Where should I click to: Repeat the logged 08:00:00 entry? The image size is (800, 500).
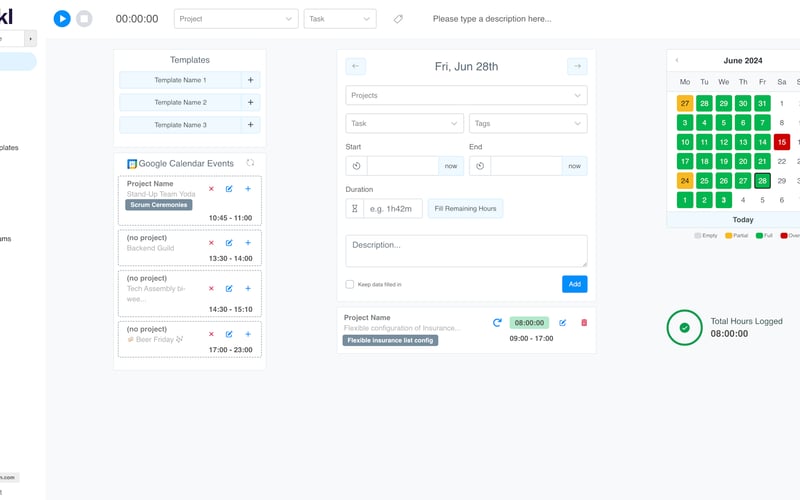coord(497,322)
